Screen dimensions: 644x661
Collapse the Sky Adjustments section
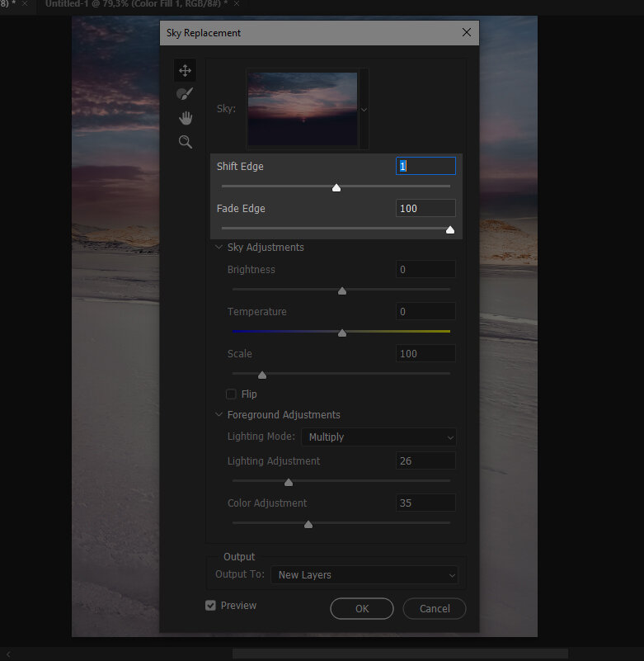pyautogui.click(x=219, y=247)
